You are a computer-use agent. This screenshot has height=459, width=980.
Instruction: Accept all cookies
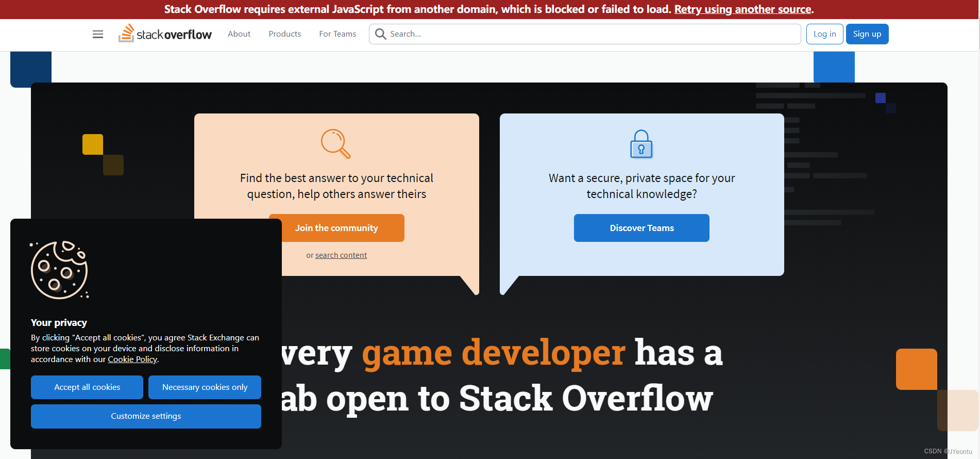[x=87, y=387]
